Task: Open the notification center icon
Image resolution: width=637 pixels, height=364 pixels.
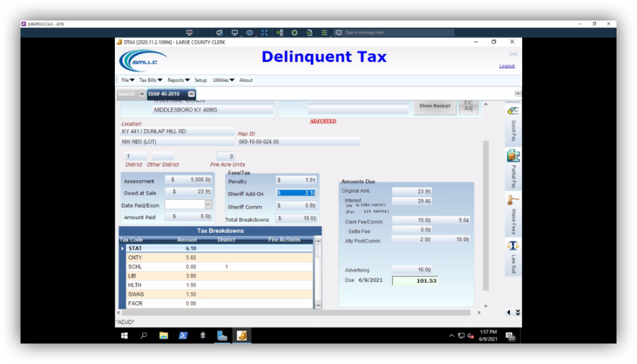Action: (511, 336)
